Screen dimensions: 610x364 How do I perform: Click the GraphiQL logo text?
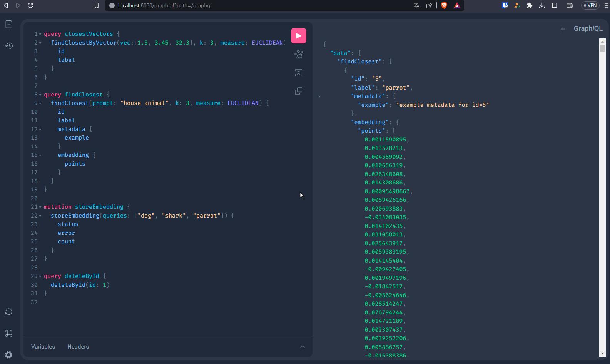pos(588,28)
